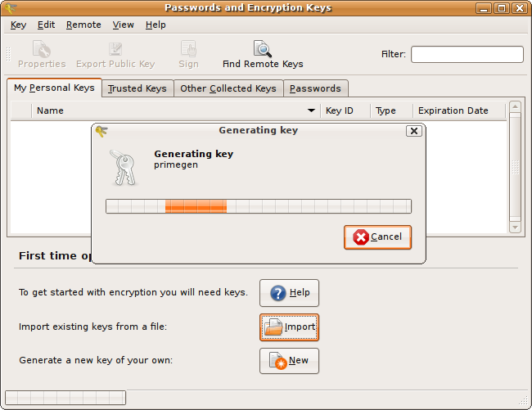Click the Properties toolbar icon
Viewport: 532px width, 410px height.
(x=41, y=49)
